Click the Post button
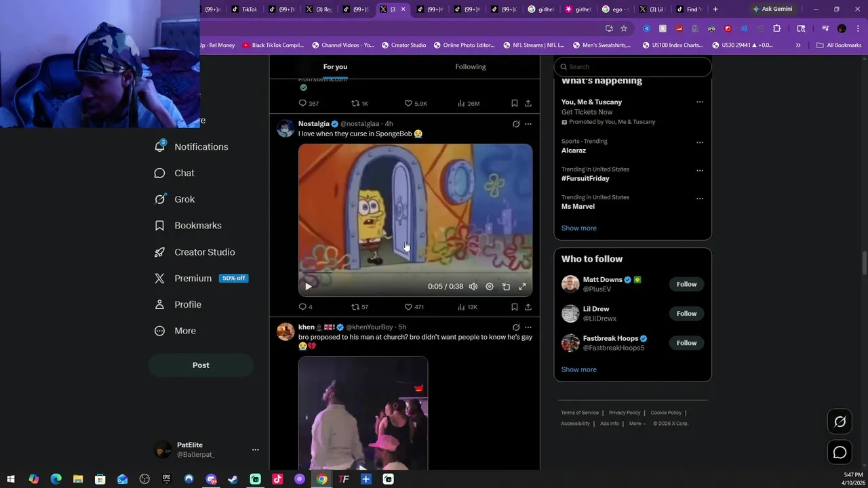The image size is (868, 488). 201,365
